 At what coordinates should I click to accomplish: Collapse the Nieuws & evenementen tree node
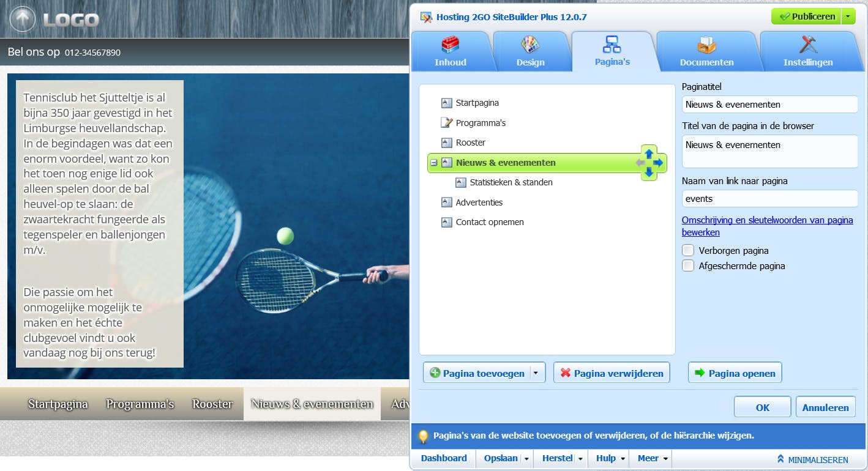433,163
